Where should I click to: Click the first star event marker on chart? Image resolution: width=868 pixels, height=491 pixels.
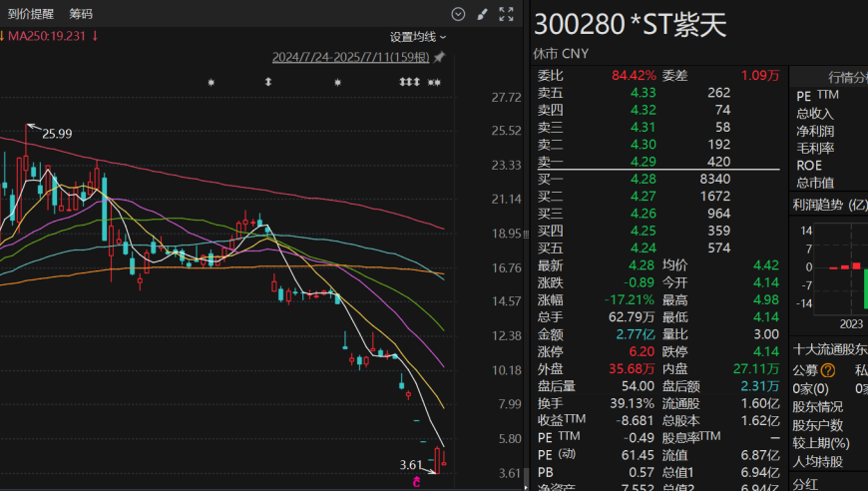point(211,83)
